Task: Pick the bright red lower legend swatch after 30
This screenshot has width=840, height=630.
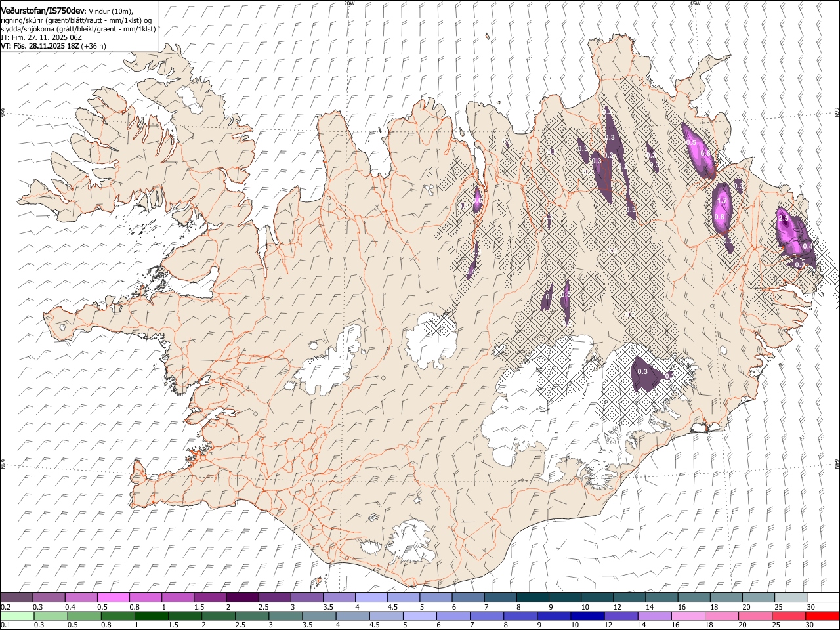Action: pyautogui.click(x=823, y=616)
